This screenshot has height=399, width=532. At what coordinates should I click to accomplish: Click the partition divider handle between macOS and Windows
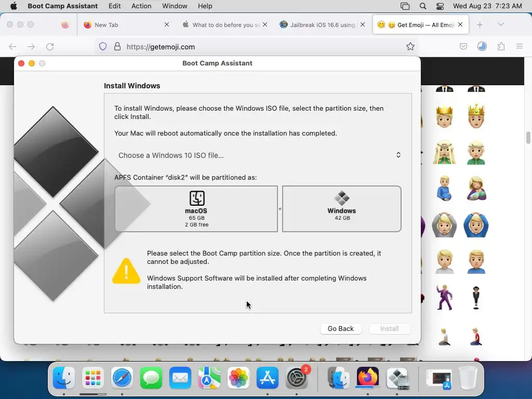point(280,209)
